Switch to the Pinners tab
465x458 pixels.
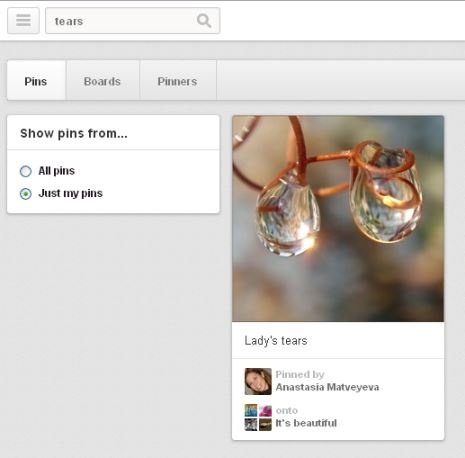tap(178, 80)
